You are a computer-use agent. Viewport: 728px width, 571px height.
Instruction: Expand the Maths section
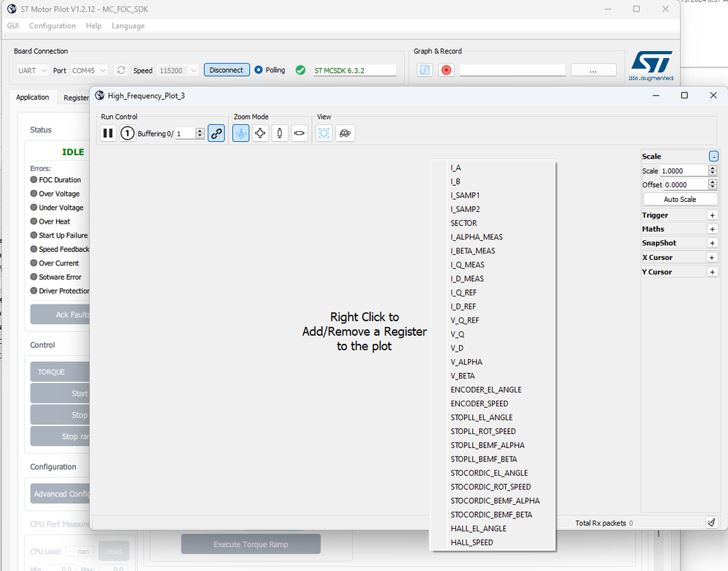[712, 229]
